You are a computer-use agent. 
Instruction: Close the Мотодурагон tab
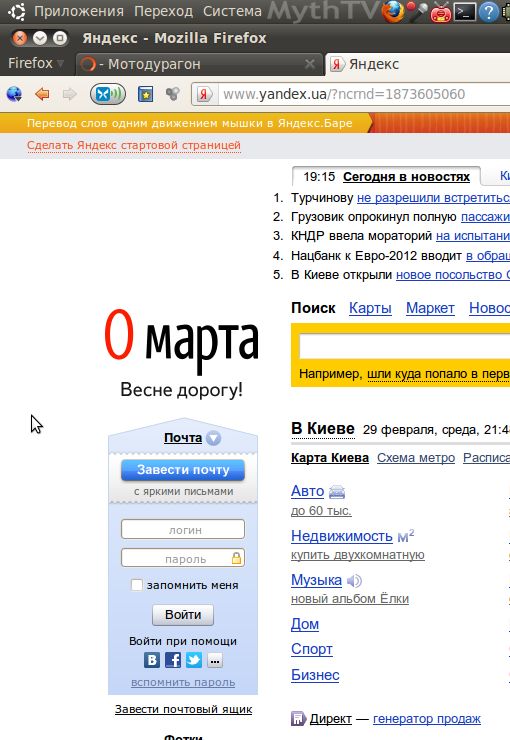click(x=310, y=64)
